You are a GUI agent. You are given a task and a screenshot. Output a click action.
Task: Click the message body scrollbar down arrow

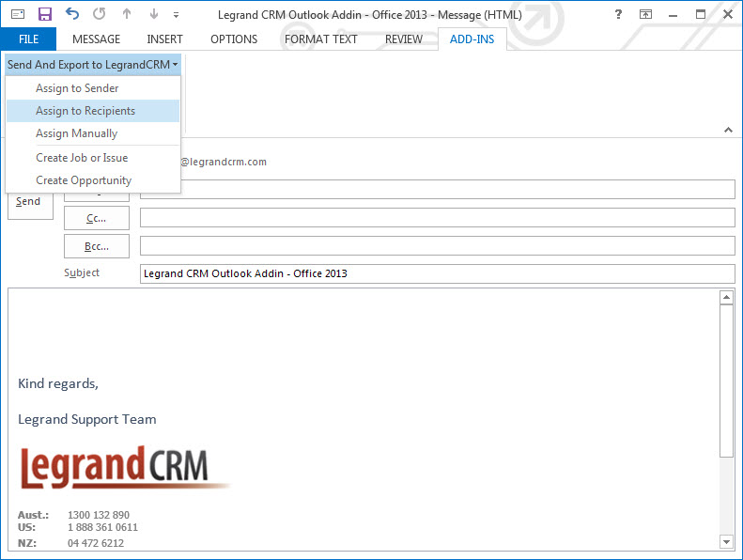click(726, 541)
